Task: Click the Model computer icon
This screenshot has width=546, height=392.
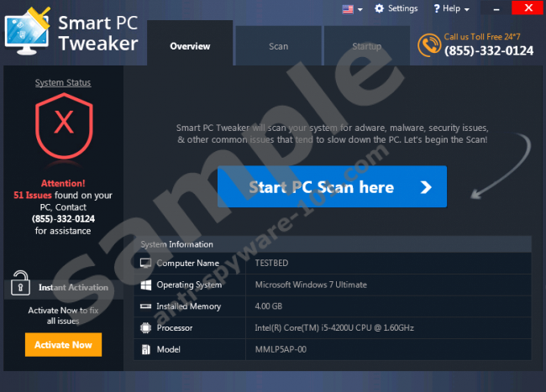Action: pos(145,349)
